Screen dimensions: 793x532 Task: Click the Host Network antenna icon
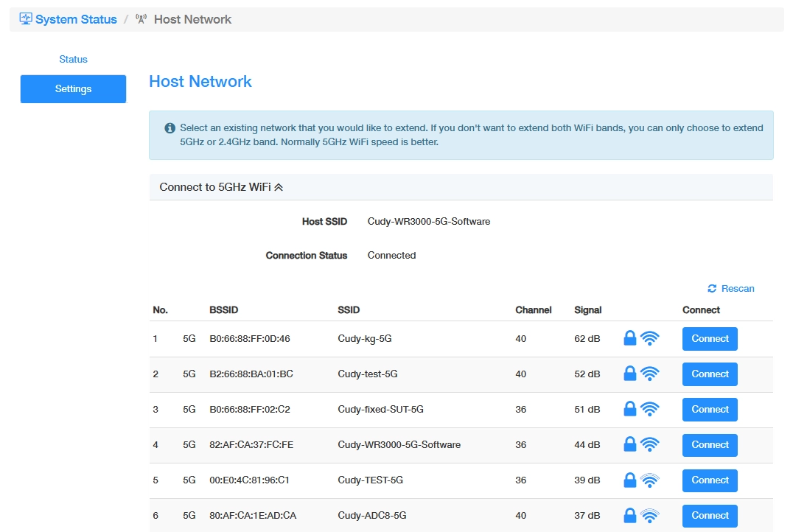pos(141,19)
